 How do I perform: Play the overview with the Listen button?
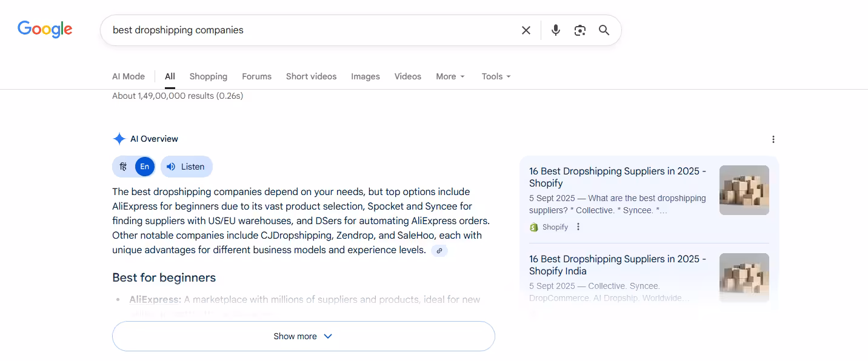click(x=187, y=167)
